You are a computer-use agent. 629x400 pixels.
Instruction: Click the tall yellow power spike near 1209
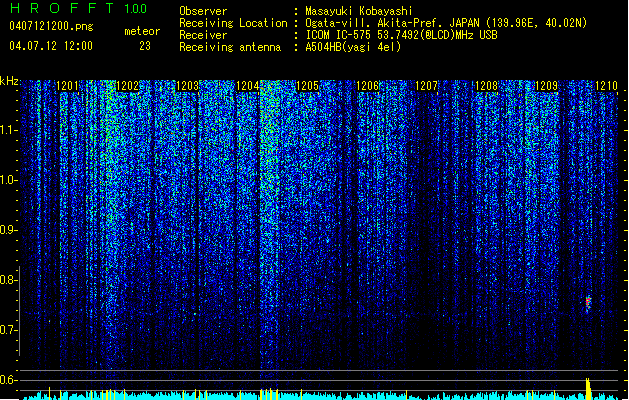[x=588, y=388]
